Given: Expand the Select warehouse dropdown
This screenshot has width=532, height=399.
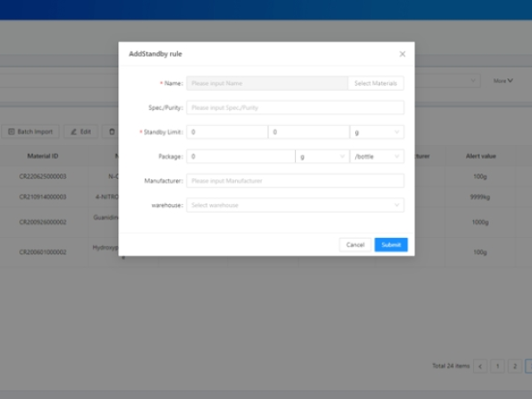Looking at the screenshot, I should pos(294,205).
